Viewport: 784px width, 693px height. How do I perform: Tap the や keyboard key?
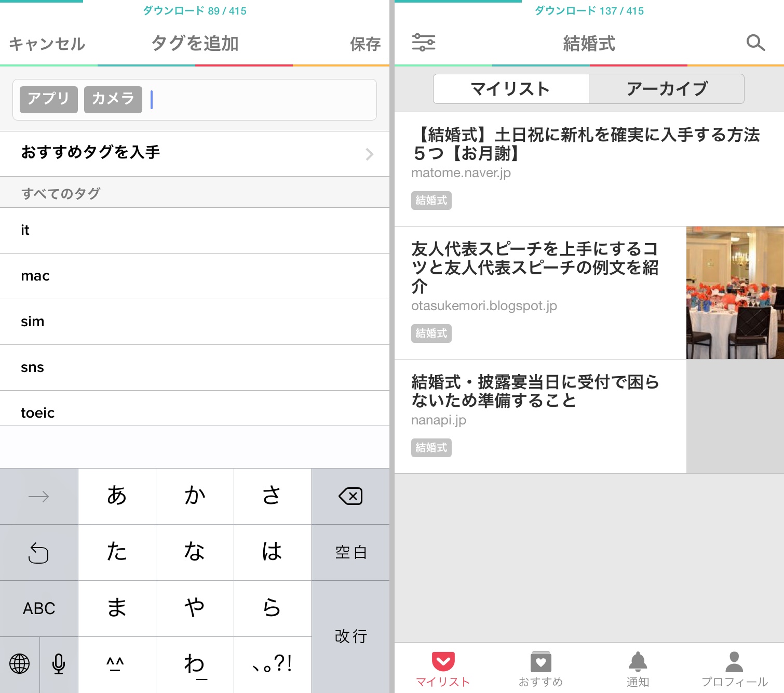pyautogui.click(x=195, y=608)
